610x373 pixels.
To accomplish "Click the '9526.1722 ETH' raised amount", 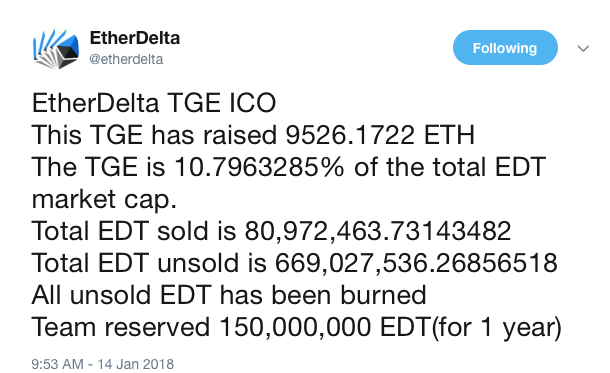I will 380,135.
